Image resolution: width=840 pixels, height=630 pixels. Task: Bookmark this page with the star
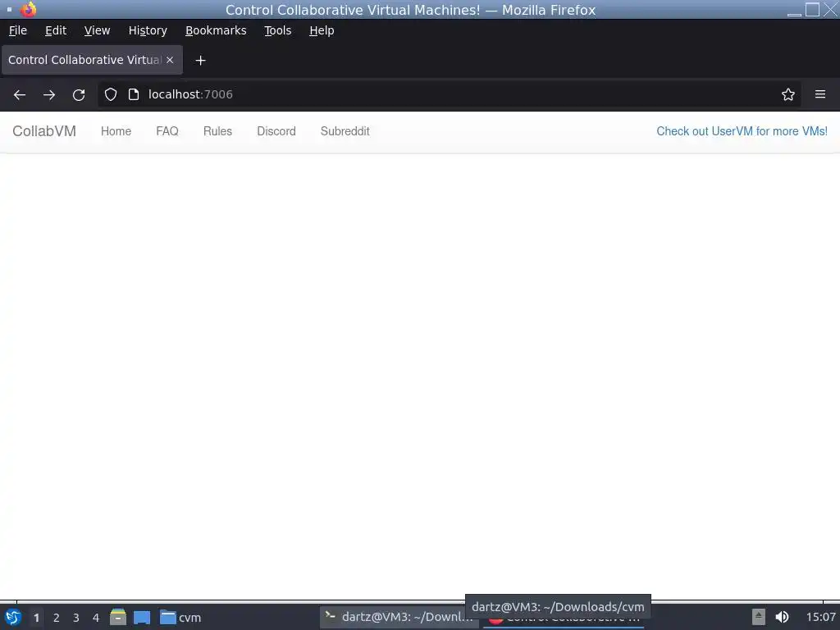coord(788,95)
